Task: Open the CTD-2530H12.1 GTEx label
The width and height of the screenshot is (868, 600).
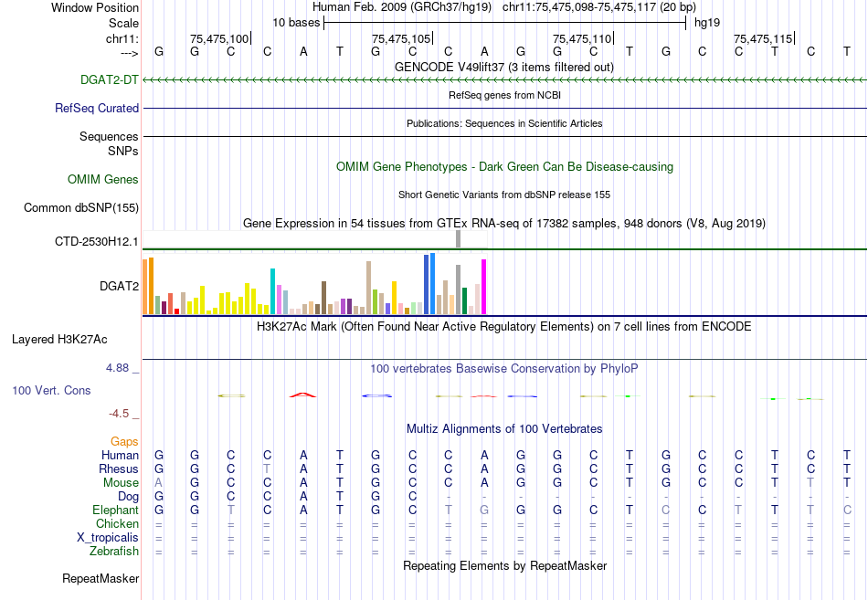Action: click(97, 241)
